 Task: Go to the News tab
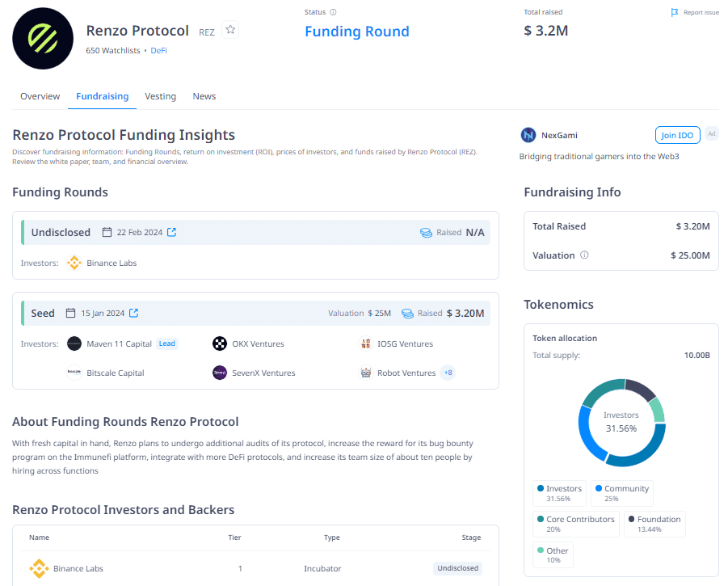tap(204, 96)
